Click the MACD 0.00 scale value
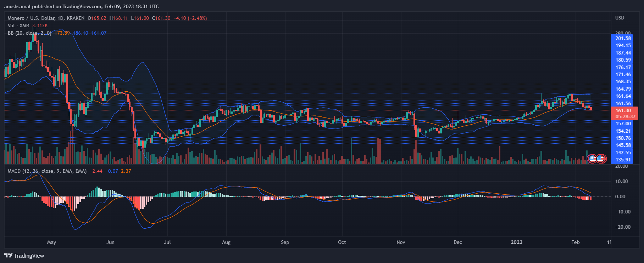 620,196
